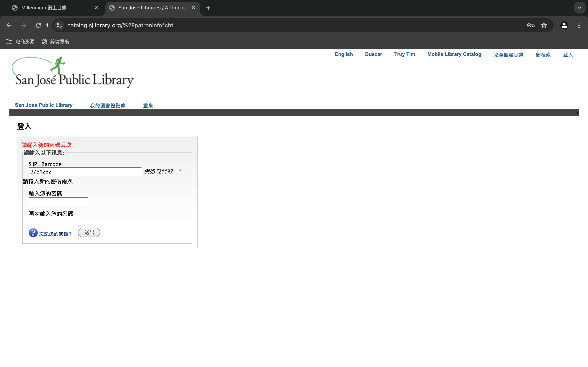Screen dimensions: 588x367
Task: Open a new browser tab
Action: [x=208, y=8]
